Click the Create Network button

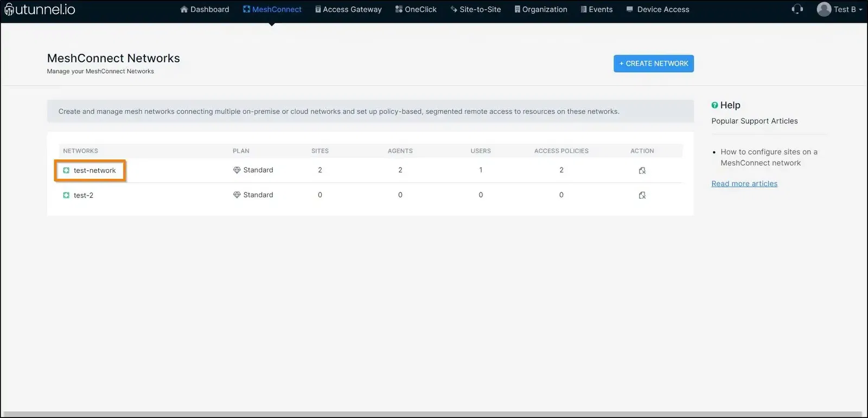654,63
